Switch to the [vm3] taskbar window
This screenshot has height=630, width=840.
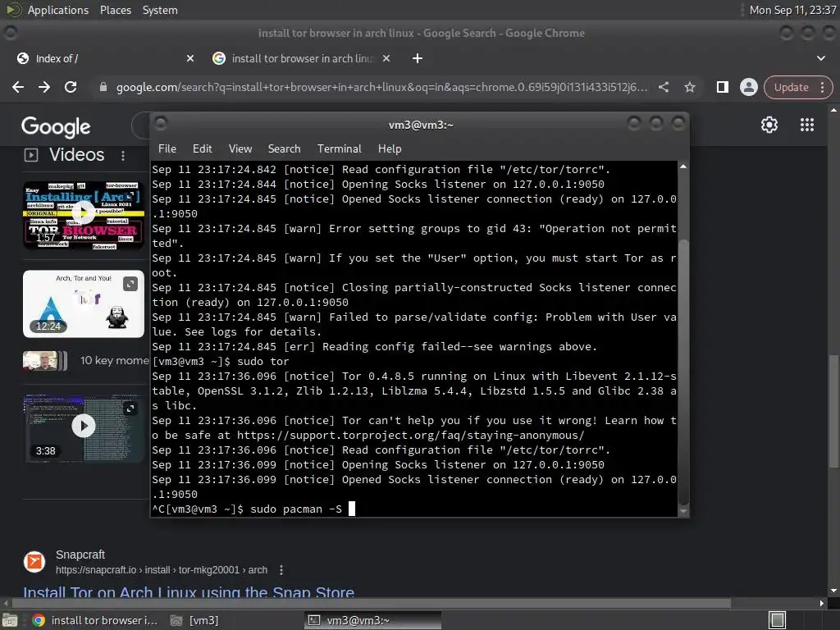[x=194, y=620]
